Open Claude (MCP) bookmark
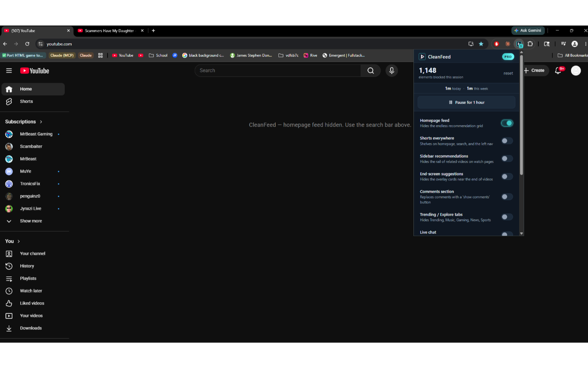The image size is (588, 368). [x=62, y=55]
